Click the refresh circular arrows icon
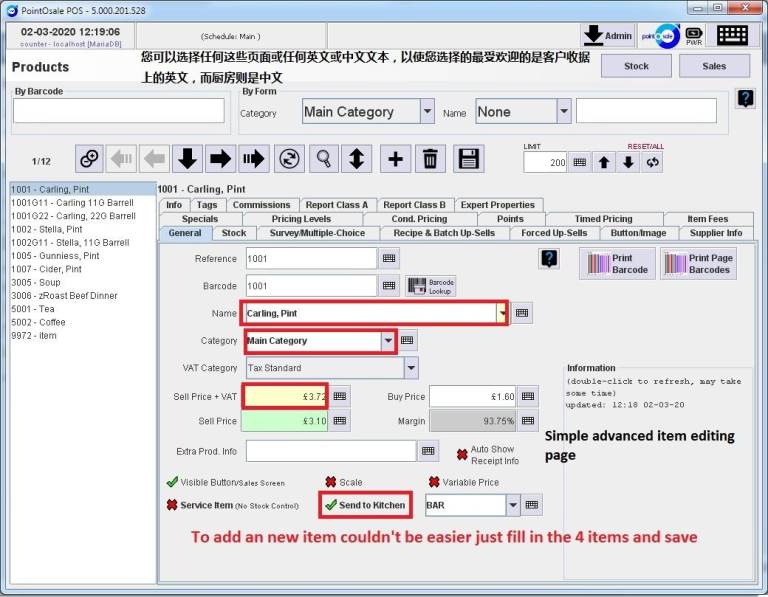This screenshot has height=597, width=768. pos(289,159)
